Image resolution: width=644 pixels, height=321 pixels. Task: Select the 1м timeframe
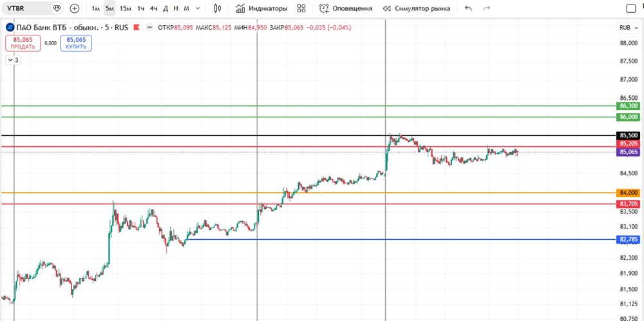point(96,8)
